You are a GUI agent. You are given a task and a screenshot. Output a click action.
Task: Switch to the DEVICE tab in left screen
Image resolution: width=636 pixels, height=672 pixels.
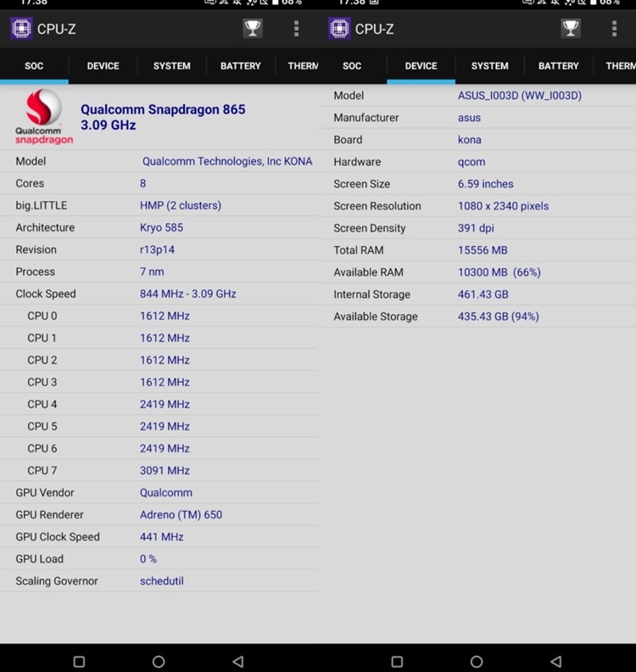[103, 66]
